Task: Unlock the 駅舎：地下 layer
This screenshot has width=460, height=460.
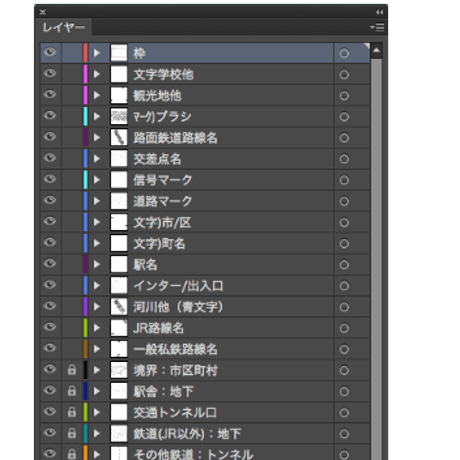Action: (x=72, y=391)
